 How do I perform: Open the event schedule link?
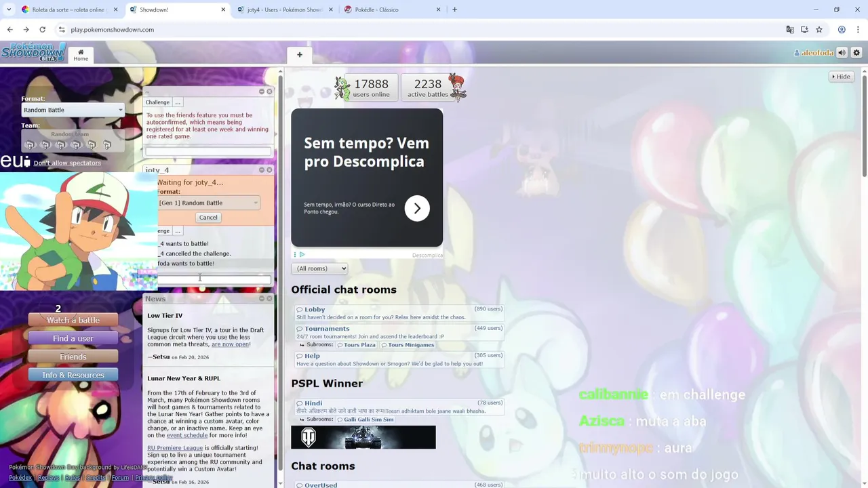187,435
